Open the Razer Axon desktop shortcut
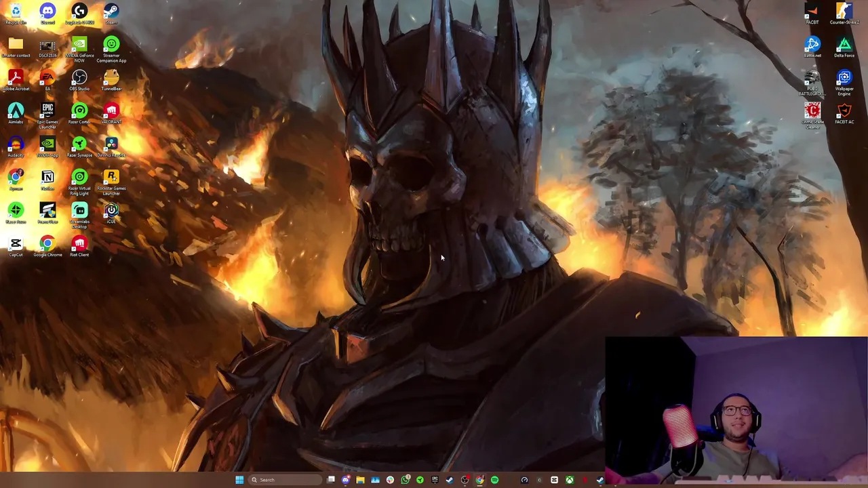 coord(16,213)
